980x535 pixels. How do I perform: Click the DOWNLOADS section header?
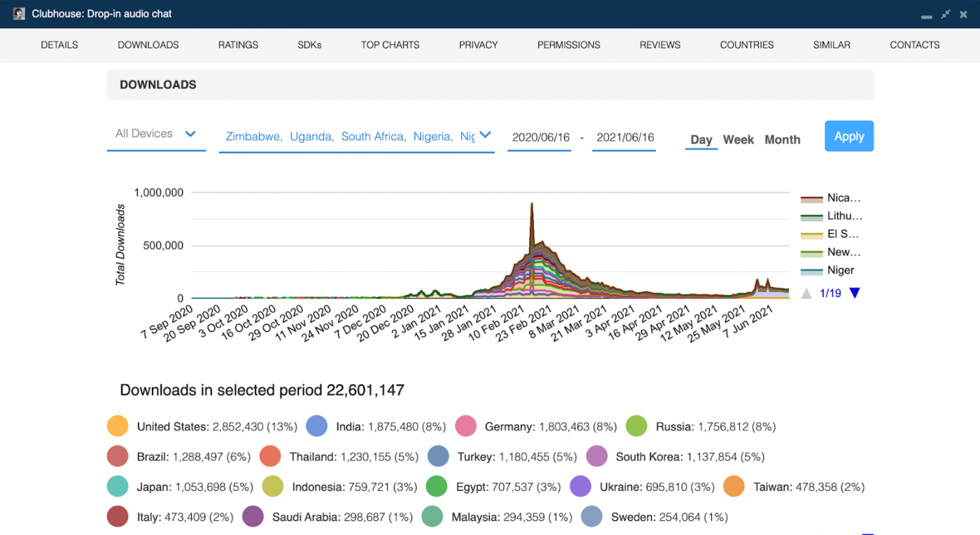(x=490, y=85)
